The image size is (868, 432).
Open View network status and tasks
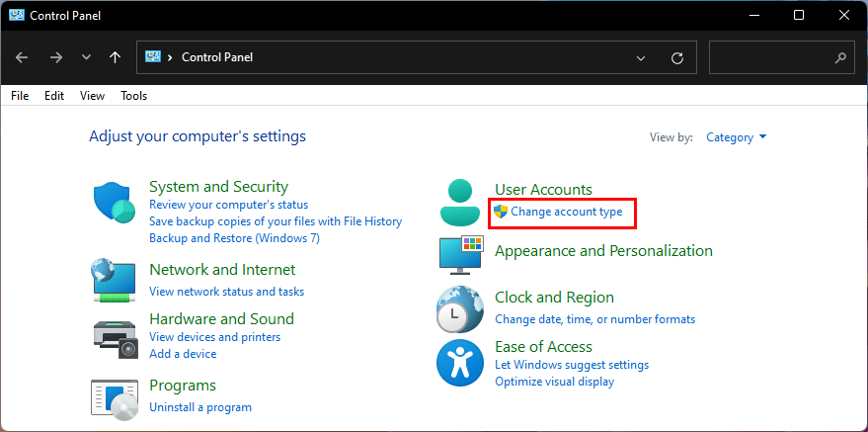point(227,292)
